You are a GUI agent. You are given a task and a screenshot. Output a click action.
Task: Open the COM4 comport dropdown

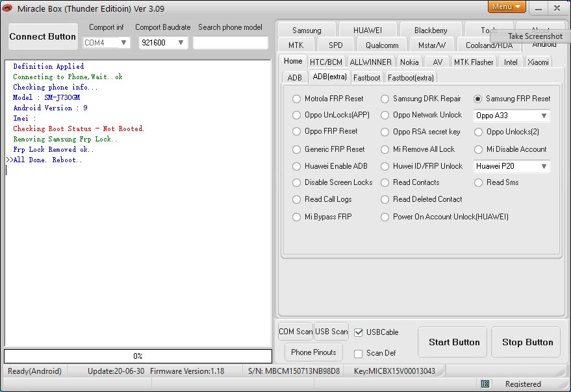[x=106, y=43]
